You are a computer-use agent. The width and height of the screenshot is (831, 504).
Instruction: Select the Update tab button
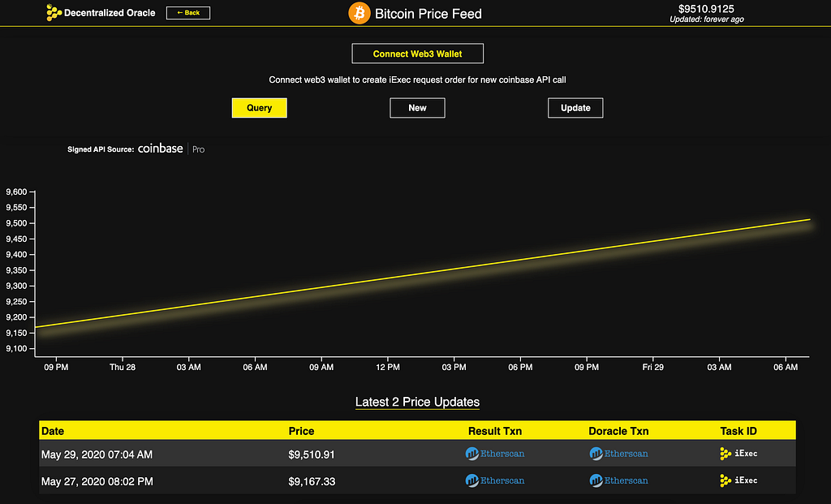575,108
